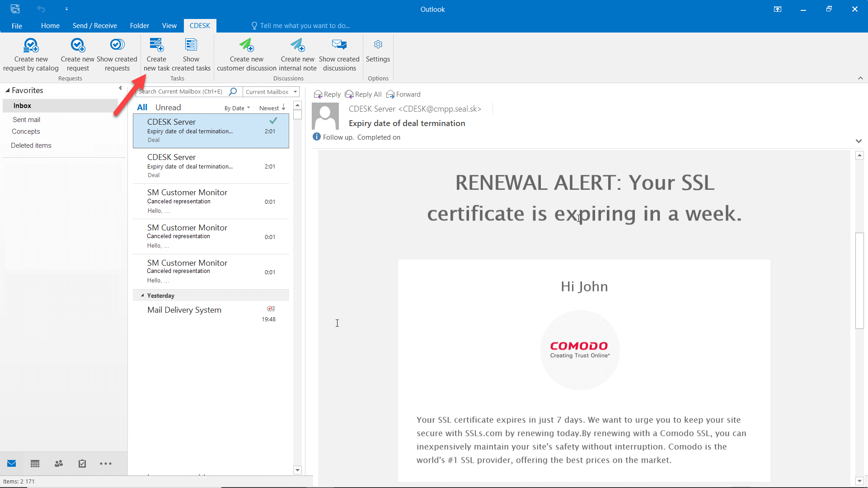This screenshot has width=868, height=488.
Task: Click reading pane scroll up arrow
Action: pyautogui.click(x=859, y=155)
